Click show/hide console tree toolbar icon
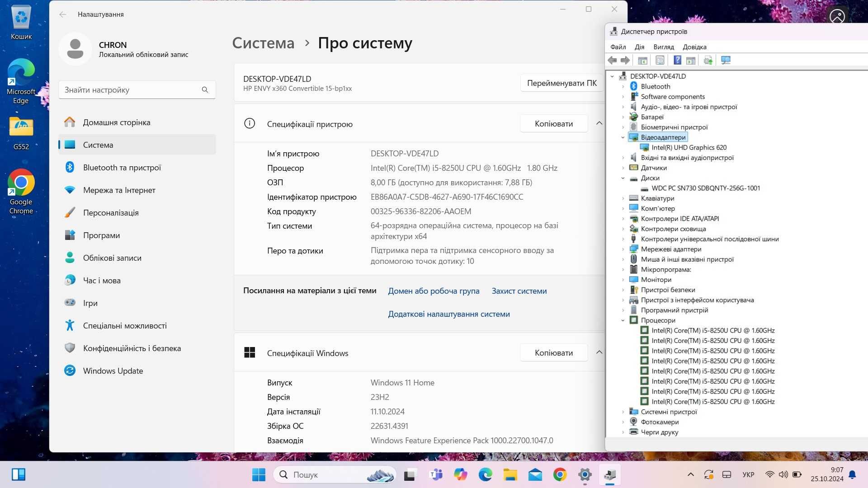The width and height of the screenshot is (868, 488). (x=642, y=60)
